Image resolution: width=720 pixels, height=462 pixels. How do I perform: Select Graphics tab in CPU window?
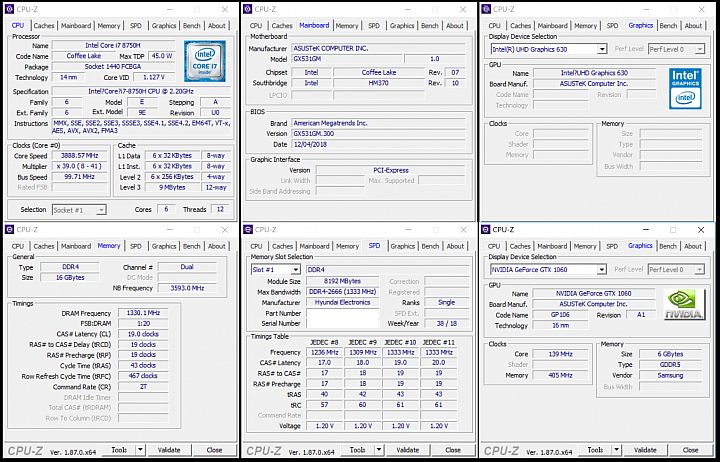[x=164, y=26]
